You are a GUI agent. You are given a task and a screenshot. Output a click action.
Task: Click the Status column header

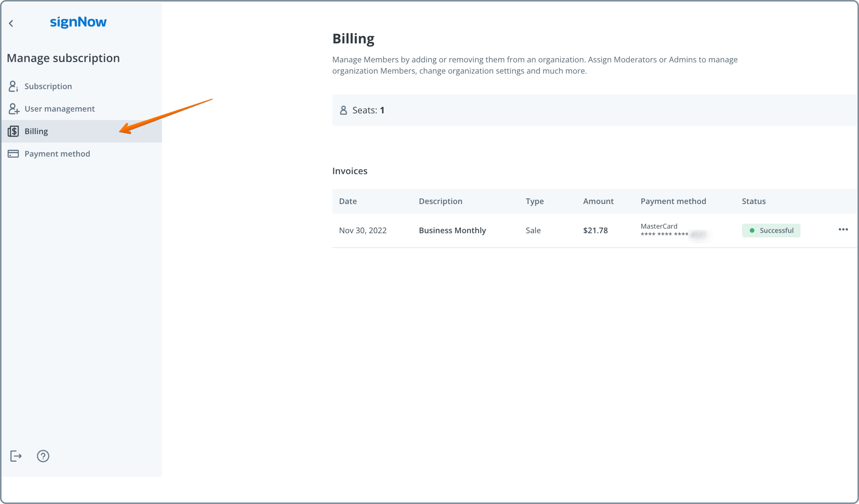[x=753, y=201]
